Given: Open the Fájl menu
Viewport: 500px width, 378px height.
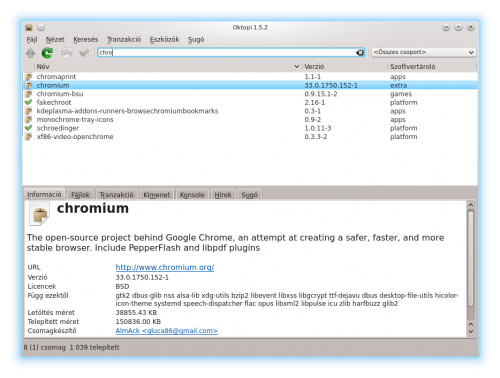Looking at the screenshot, I should [32, 39].
